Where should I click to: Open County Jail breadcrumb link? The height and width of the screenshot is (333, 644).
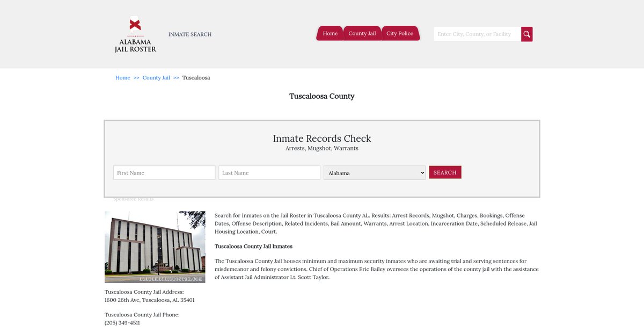(x=156, y=78)
